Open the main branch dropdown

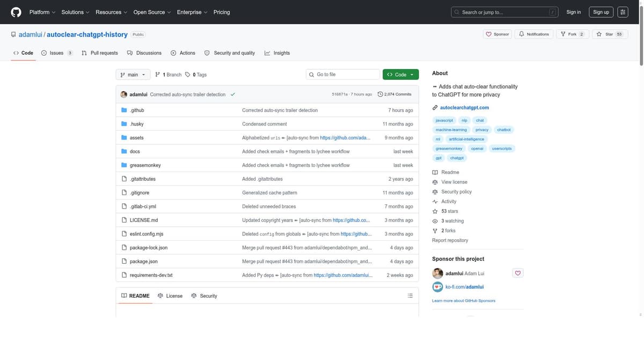[133, 75]
